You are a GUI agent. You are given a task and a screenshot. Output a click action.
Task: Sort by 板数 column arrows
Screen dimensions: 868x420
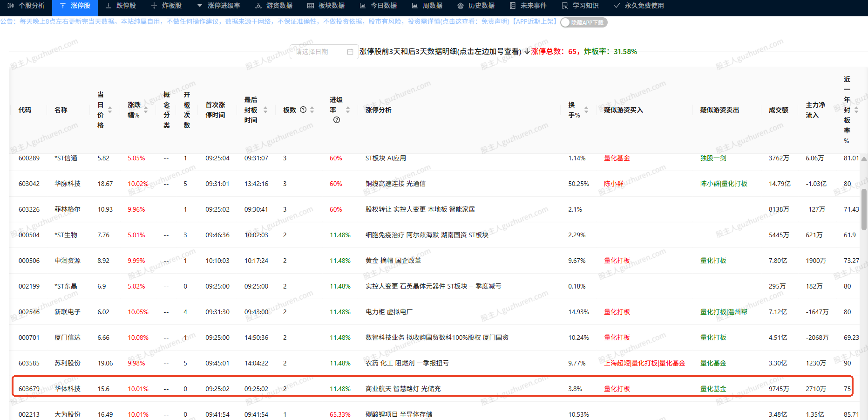[x=312, y=110]
